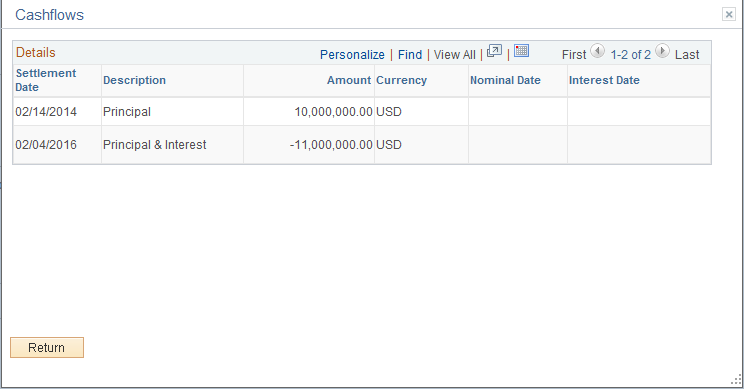Click the Return button
The image size is (744, 389).
coord(47,348)
